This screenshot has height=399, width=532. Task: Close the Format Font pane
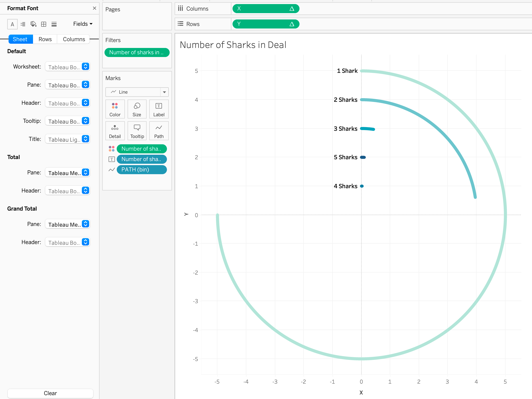point(94,8)
